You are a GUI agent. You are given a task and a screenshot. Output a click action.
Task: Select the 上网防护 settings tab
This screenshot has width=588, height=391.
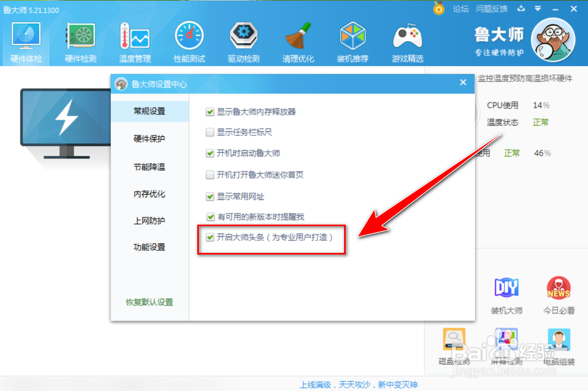point(149,221)
